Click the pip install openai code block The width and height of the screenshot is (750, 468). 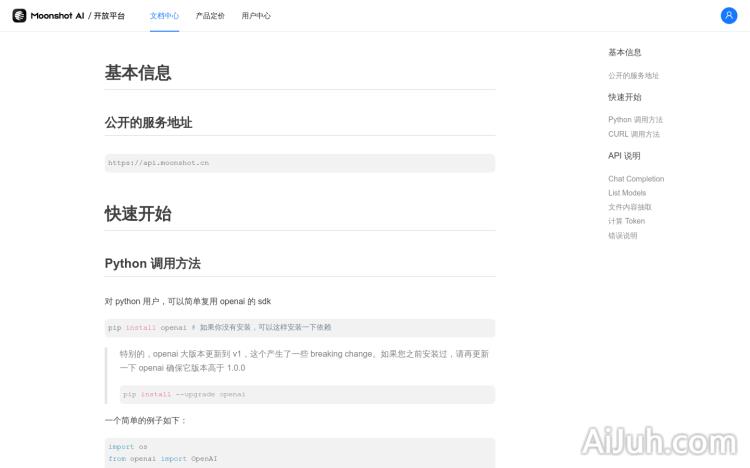300,328
